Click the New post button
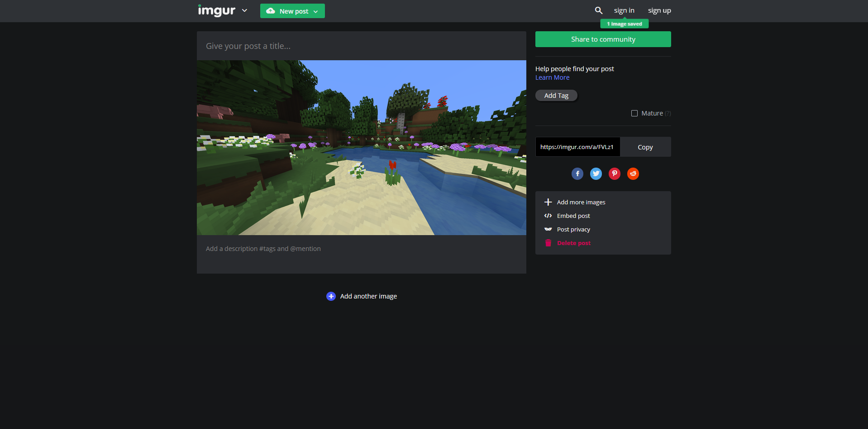 [292, 11]
